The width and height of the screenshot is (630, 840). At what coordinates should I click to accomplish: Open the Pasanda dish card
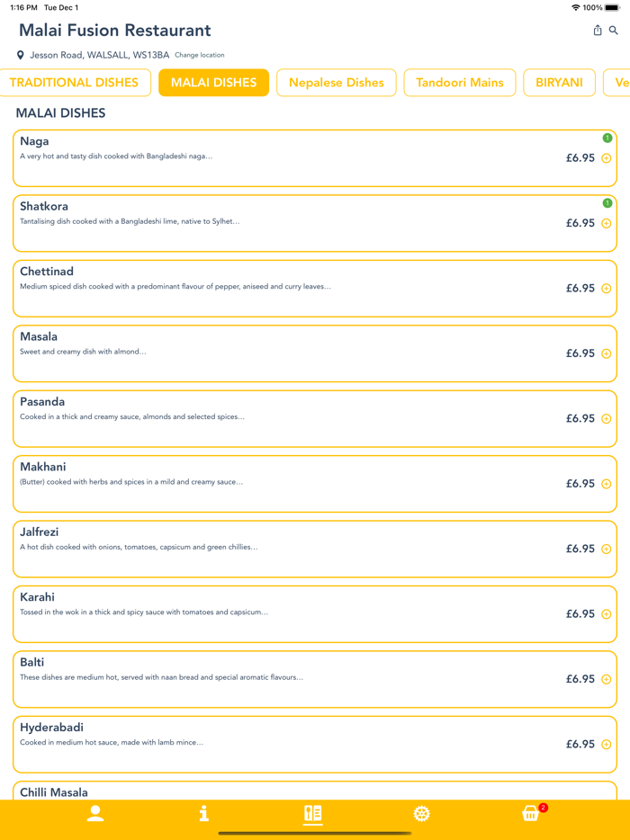click(270, 418)
